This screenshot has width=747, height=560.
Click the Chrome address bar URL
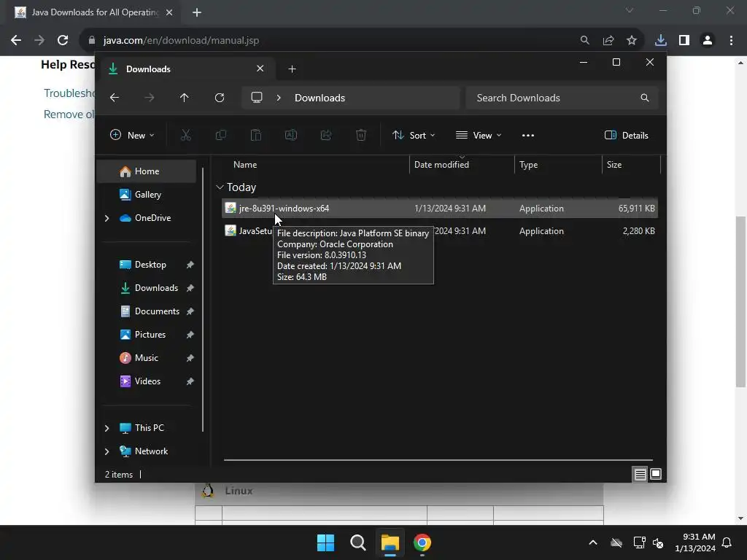coord(181,41)
